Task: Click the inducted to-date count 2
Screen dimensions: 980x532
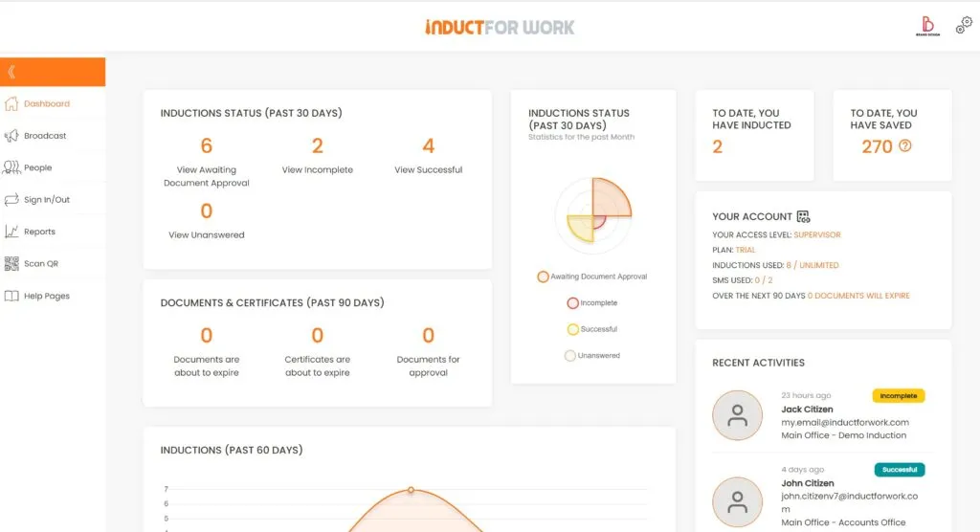Action: click(x=718, y=147)
